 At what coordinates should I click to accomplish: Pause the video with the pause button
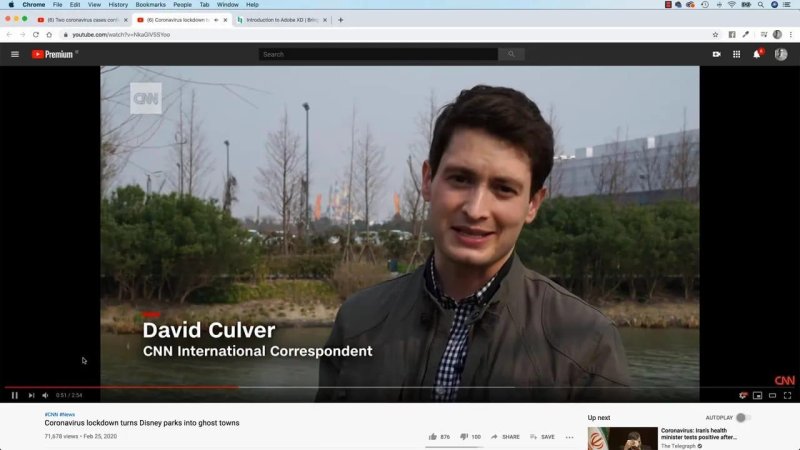coord(14,395)
